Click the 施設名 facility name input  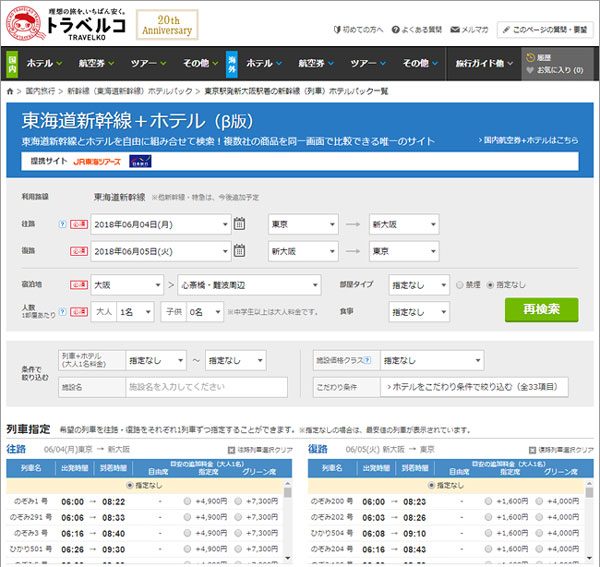206,387
